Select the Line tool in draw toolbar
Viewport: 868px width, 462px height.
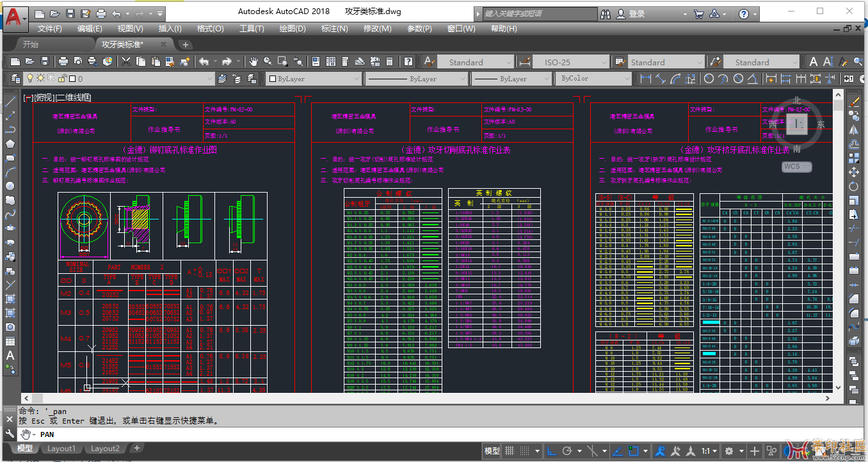pos(10,102)
